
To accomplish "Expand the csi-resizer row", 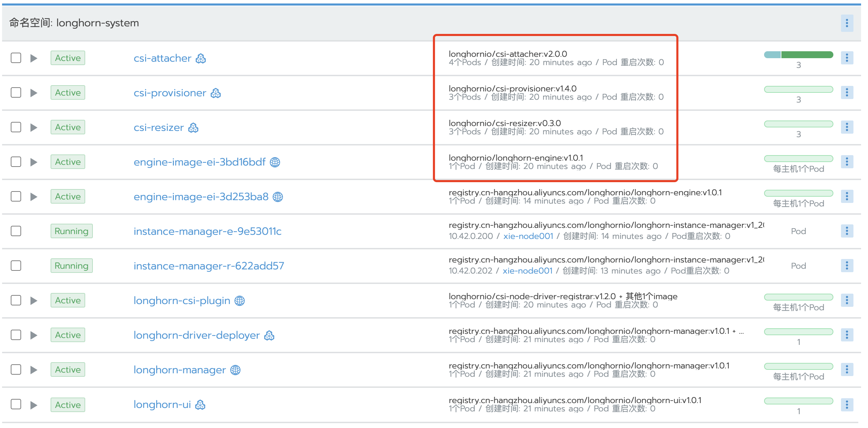I will [x=34, y=127].
